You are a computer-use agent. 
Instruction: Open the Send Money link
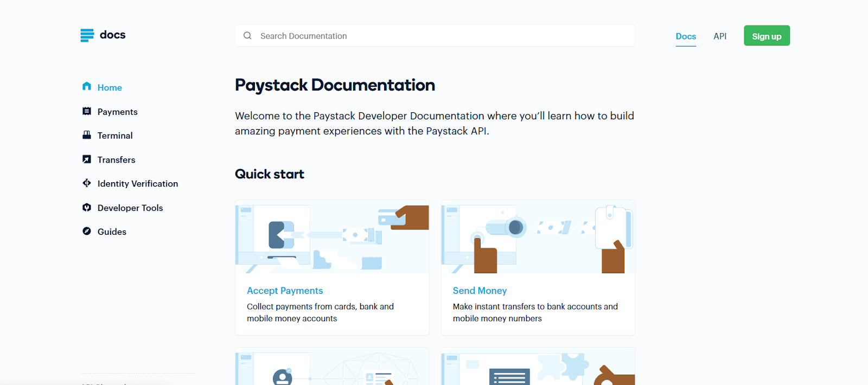pyautogui.click(x=480, y=291)
